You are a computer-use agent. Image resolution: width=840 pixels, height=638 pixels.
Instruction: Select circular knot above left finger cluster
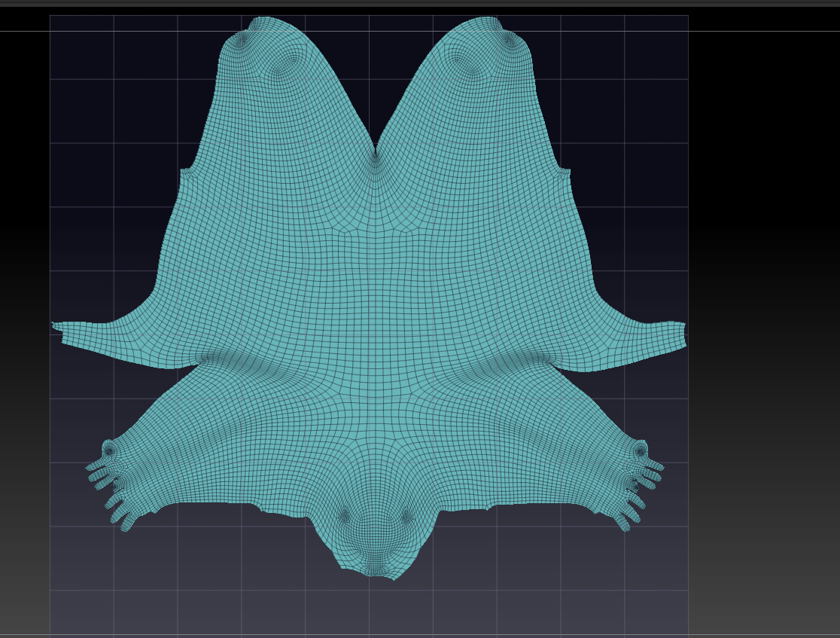tap(109, 450)
